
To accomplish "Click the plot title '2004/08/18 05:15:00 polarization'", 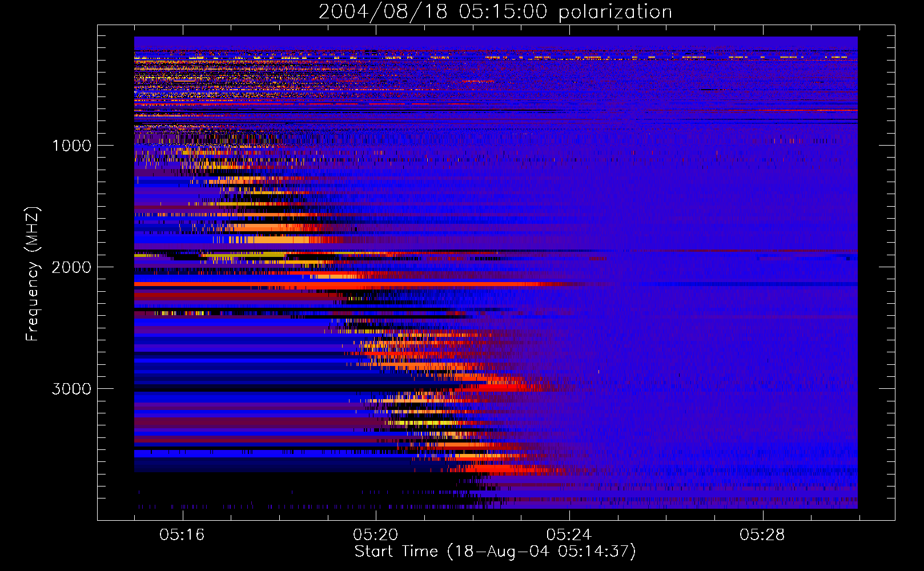I will pos(495,12).
